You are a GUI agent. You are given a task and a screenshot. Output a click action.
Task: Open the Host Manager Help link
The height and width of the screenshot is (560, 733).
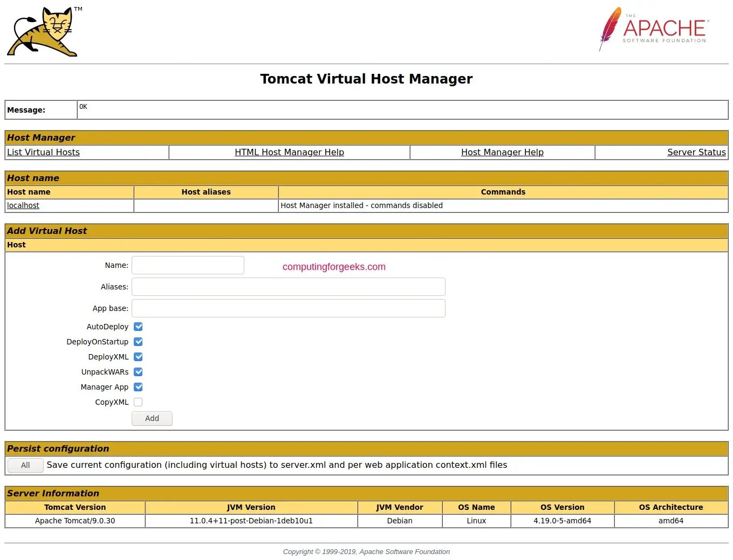coord(502,153)
